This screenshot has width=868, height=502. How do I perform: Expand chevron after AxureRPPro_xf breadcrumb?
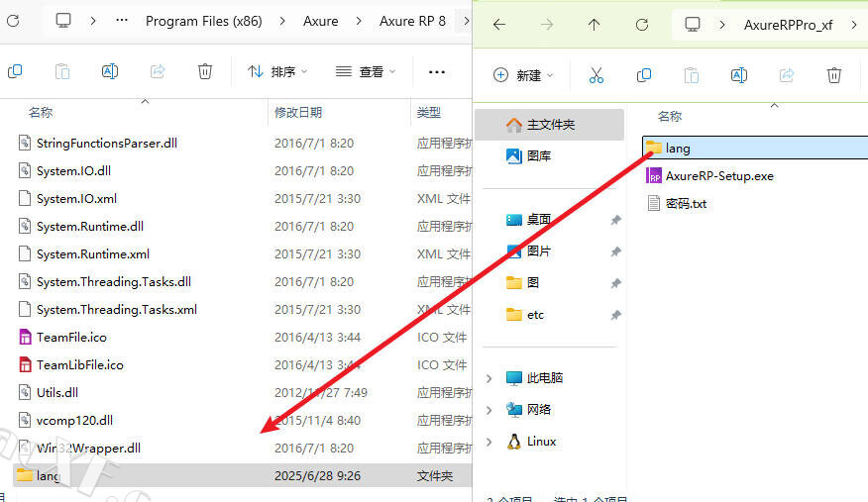coord(853,25)
